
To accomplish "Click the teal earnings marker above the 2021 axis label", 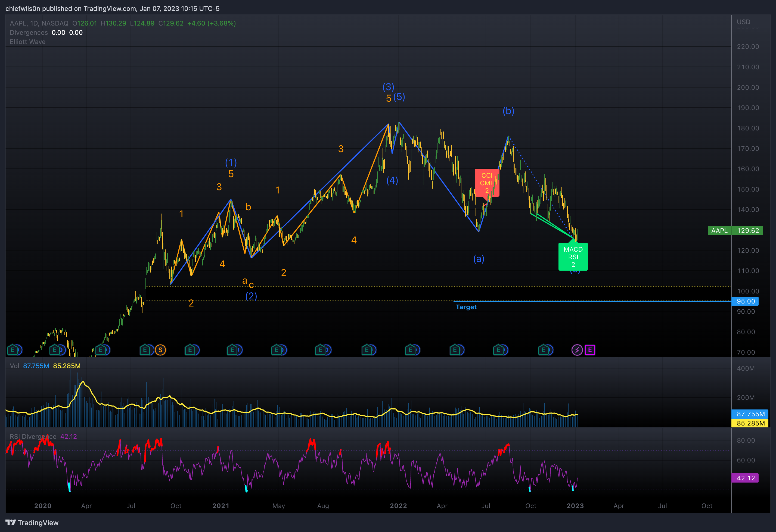I will tap(232, 350).
